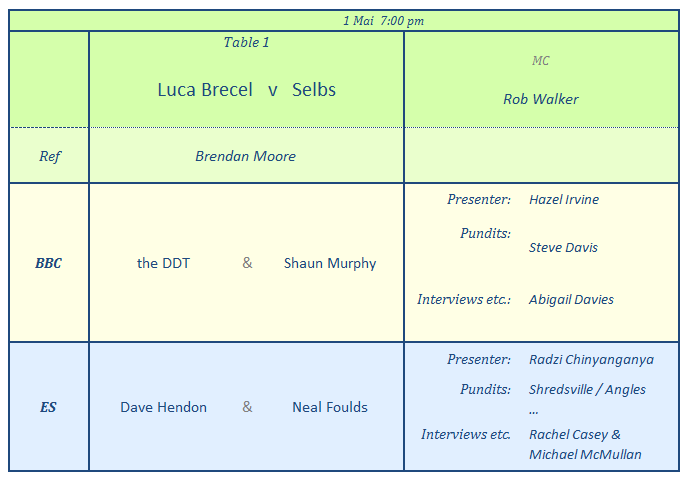
Task: Click the date header '1 Mai 7:00 pm'
Action: (x=383, y=20)
